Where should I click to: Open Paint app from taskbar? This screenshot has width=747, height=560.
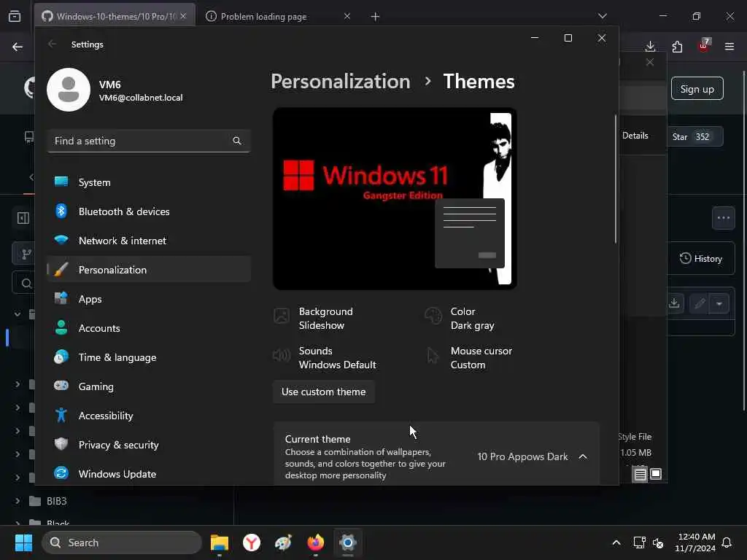pos(284,542)
